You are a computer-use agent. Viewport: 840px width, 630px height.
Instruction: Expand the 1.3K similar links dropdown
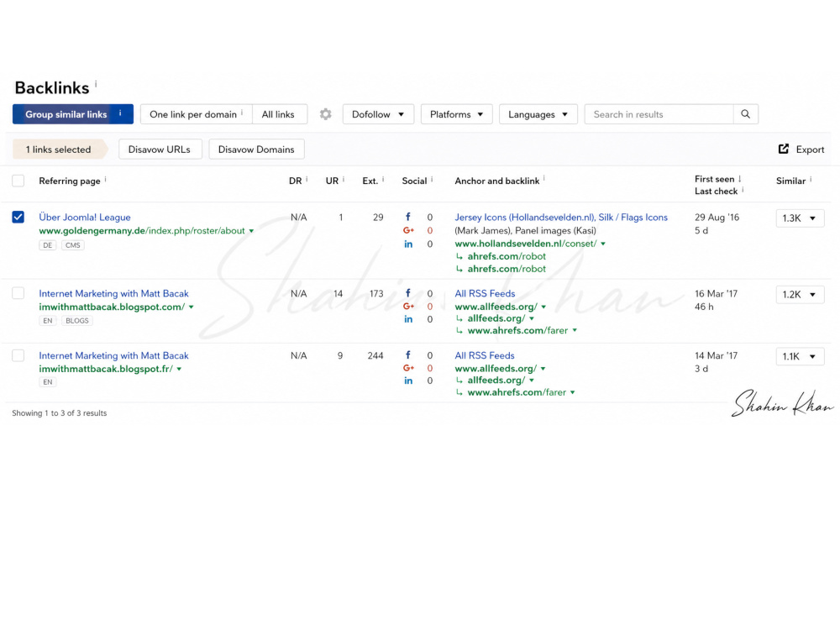click(x=800, y=218)
